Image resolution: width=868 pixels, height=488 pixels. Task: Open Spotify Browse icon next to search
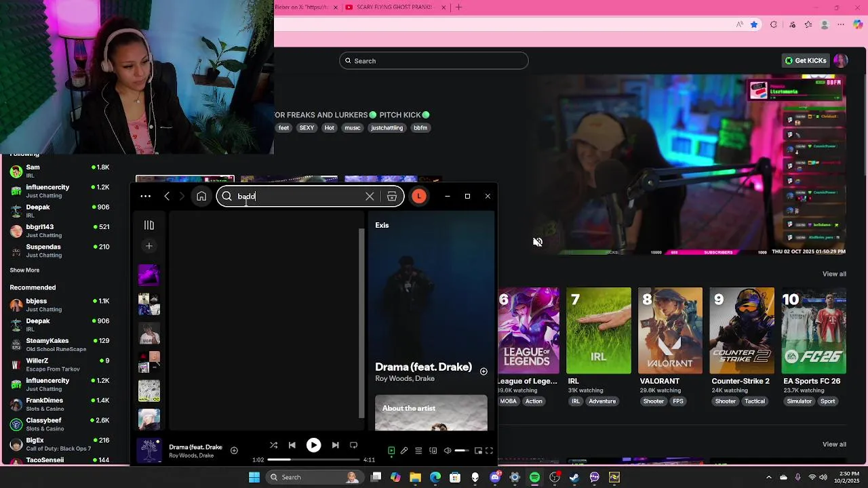[392, 197]
